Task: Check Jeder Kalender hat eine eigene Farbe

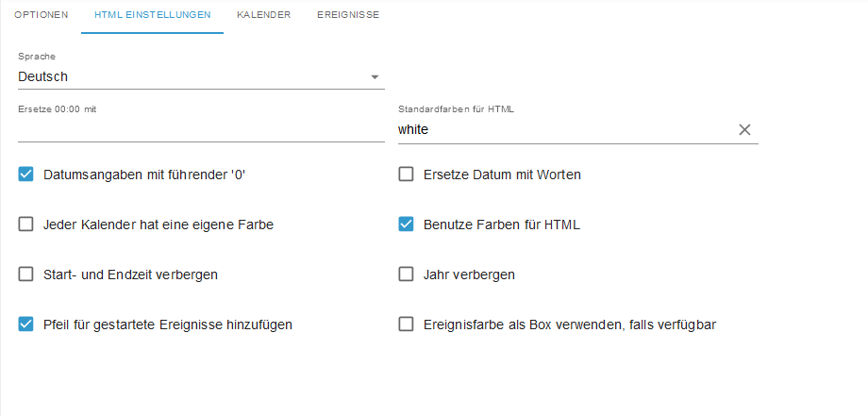Action: [26, 225]
